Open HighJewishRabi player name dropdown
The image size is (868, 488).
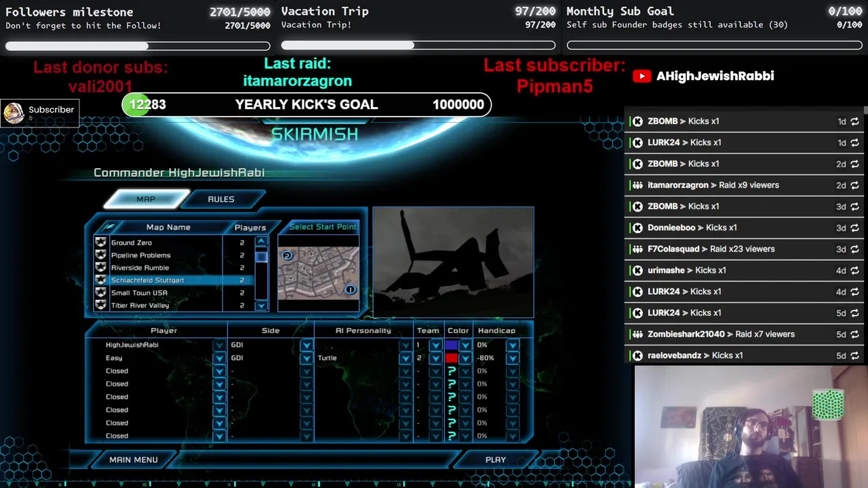click(x=219, y=345)
